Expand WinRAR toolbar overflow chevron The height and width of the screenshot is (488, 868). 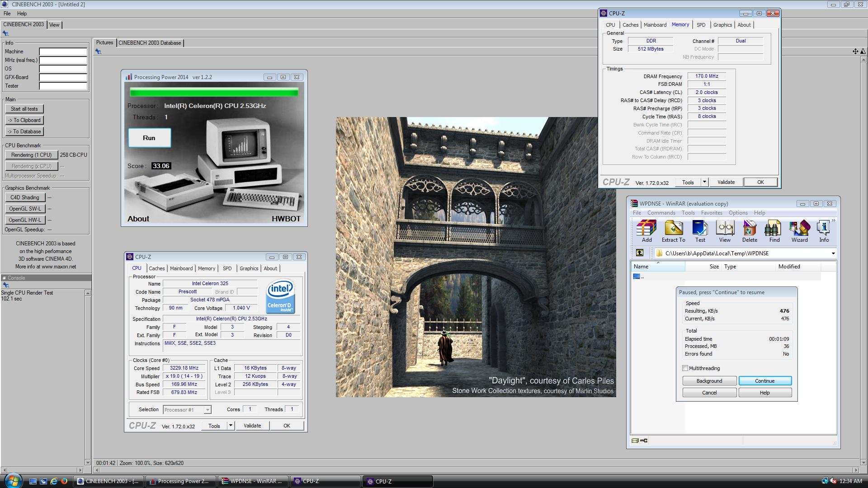[x=833, y=221]
